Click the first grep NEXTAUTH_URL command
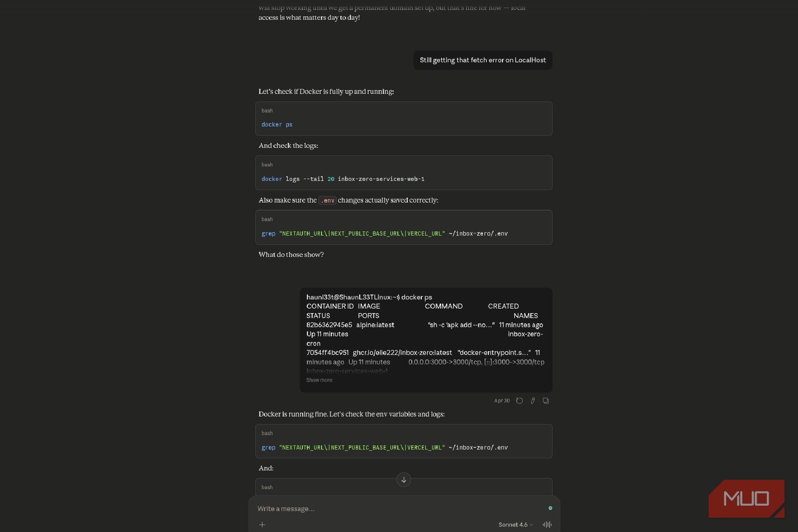 (385, 234)
